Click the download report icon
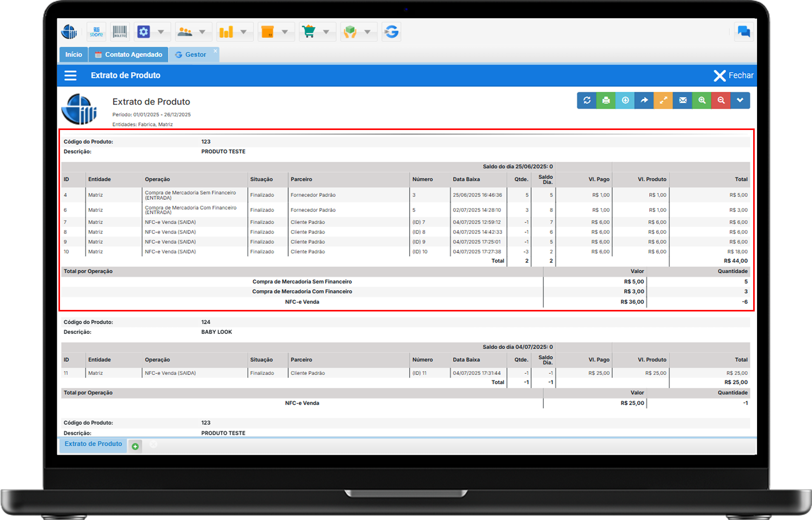The height and width of the screenshot is (520, 812). 625,101
